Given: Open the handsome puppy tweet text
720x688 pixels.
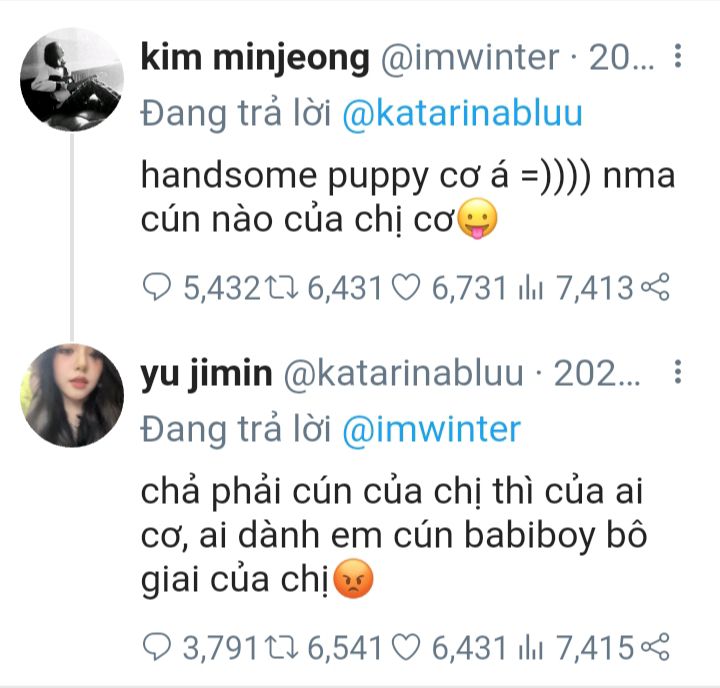Looking at the screenshot, I should click(x=408, y=198).
